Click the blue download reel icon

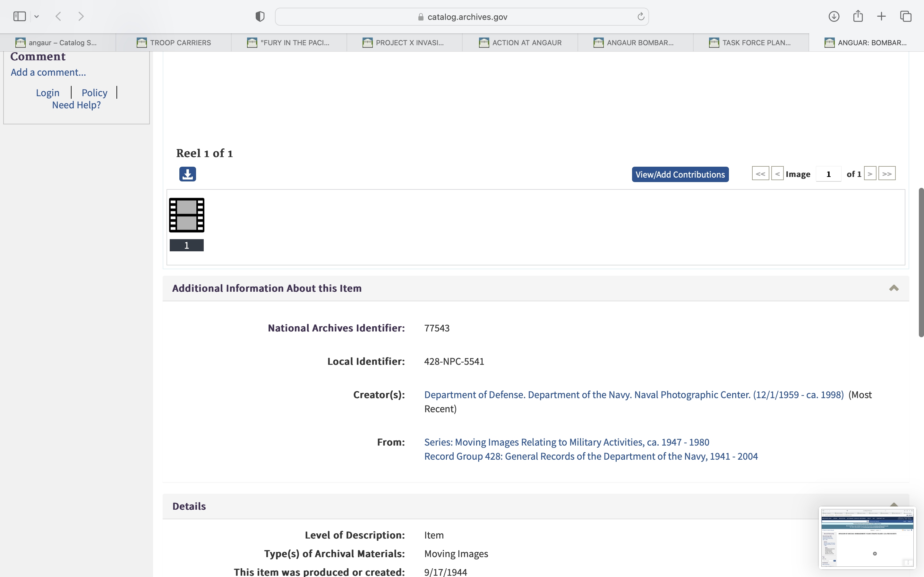pyautogui.click(x=187, y=174)
